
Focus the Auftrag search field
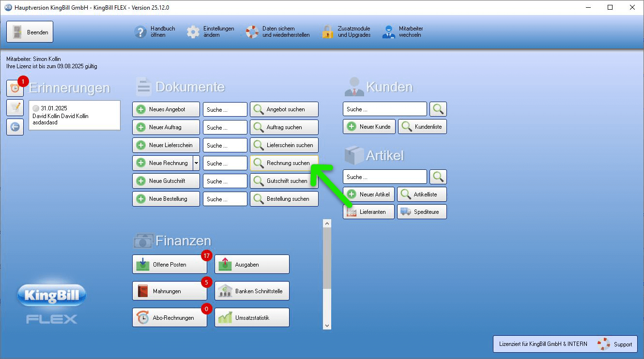point(225,128)
